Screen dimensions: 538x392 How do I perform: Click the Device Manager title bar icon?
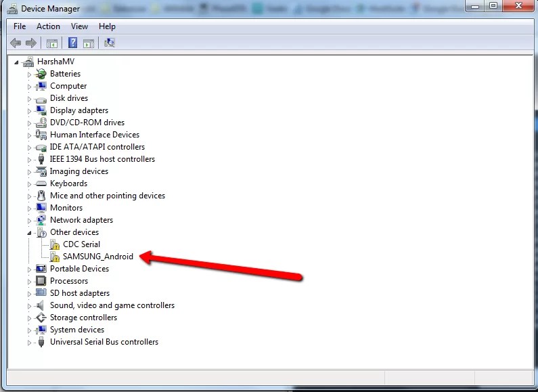(x=12, y=9)
